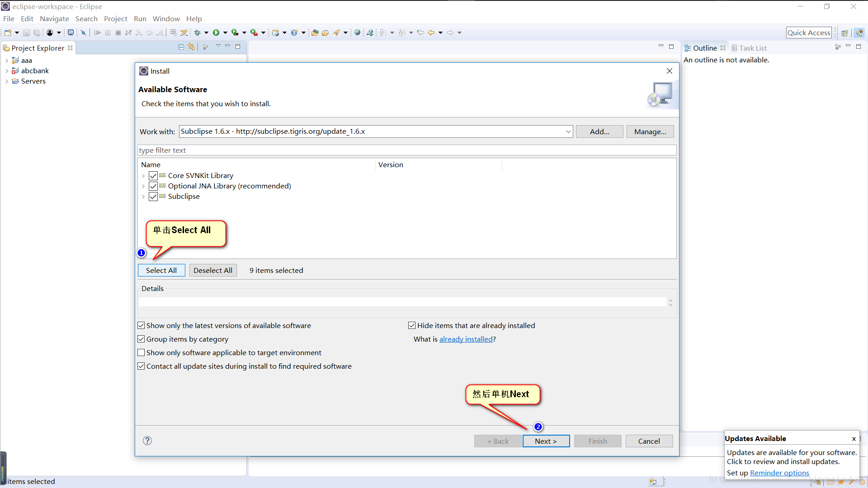Expand the Core SVNKit Library node

tap(143, 176)
